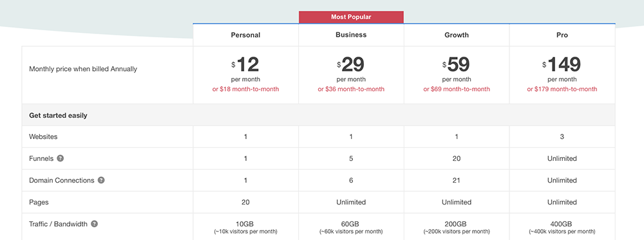Viewport: 644px width, 240px height.
Task: Click Business Domain Connections value 6
Action: click(351, 180)
